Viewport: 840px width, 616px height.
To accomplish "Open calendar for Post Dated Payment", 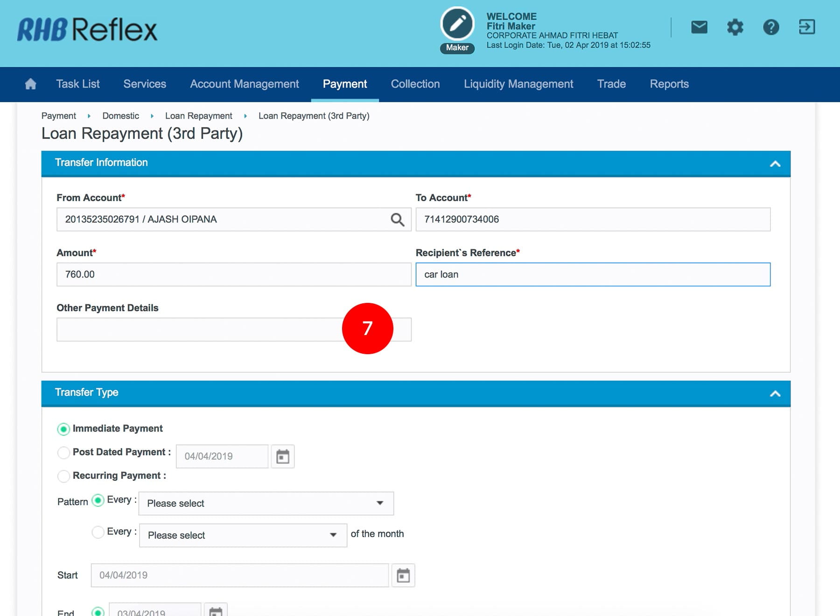I will point(282,456).
